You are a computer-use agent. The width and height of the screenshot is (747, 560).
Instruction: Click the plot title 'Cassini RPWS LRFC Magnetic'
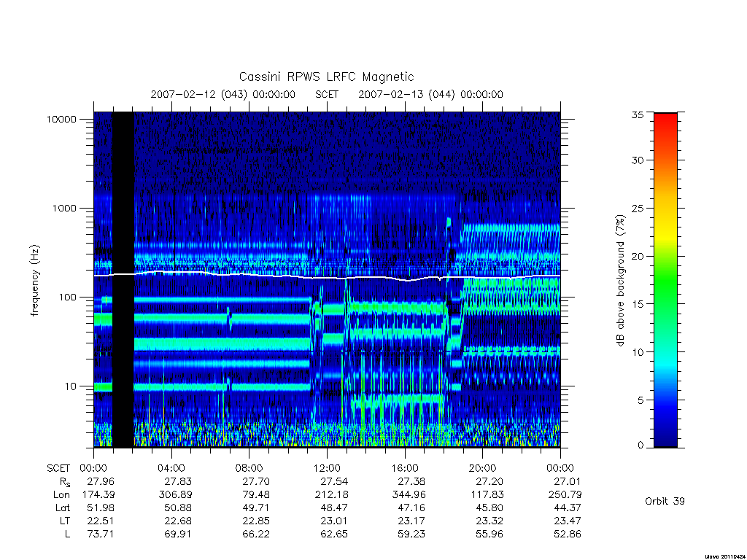click(x=326, y=77)
